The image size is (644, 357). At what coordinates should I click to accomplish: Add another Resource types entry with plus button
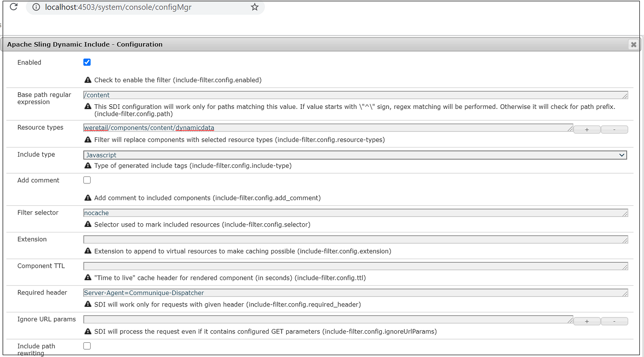click(587, 130)
